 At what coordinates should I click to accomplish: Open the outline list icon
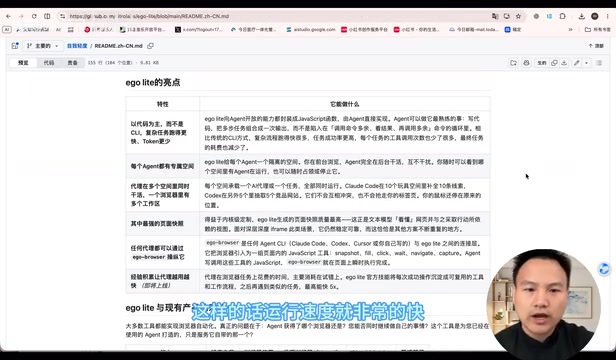tap(599, 63)
